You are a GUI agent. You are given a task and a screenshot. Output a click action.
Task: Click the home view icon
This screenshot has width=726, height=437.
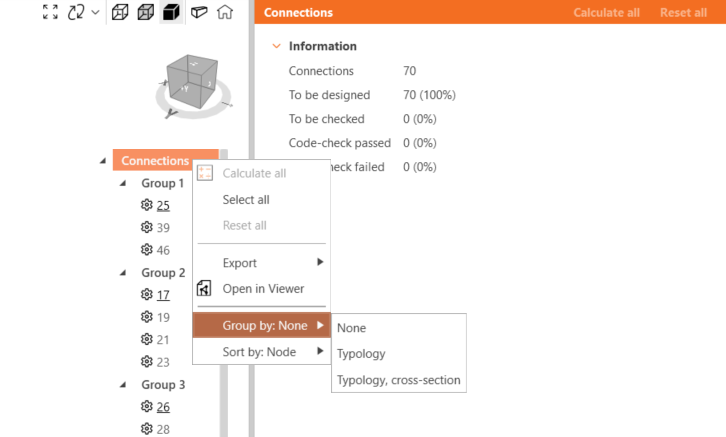(x=224, y=12)
